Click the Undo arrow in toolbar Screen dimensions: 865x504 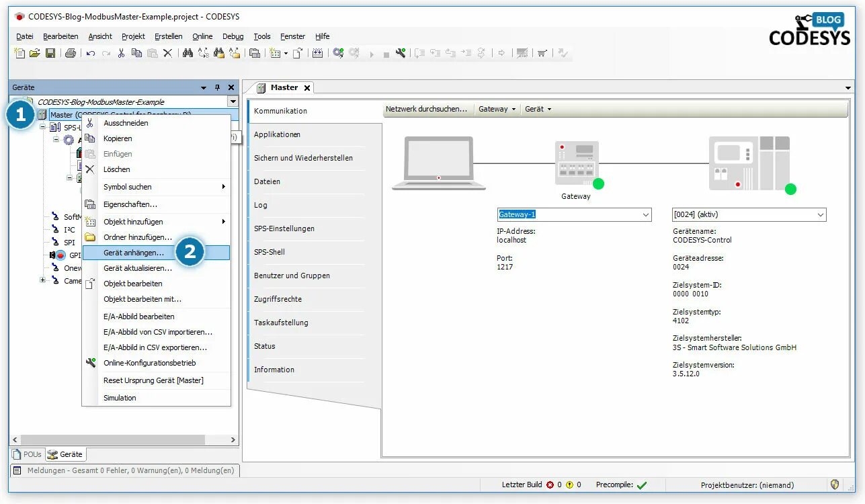click(x=91, y=53)
